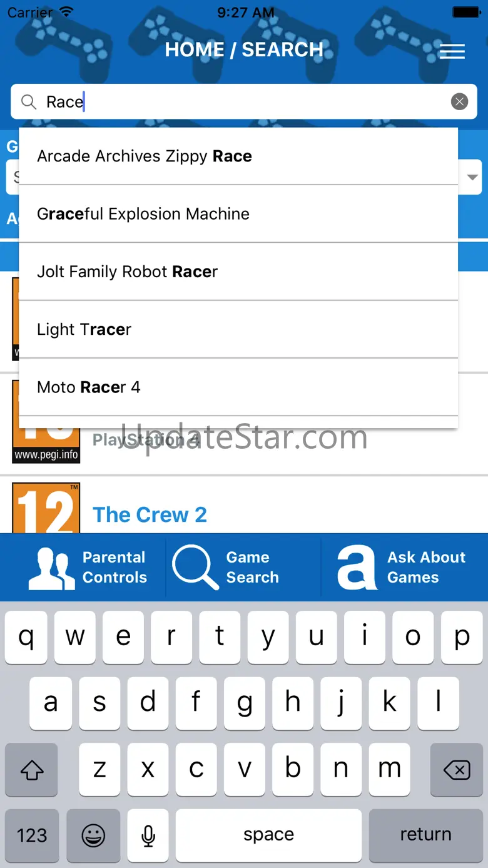488x868 pixels.
Task: Tap the q key
Action: point(26,637)
